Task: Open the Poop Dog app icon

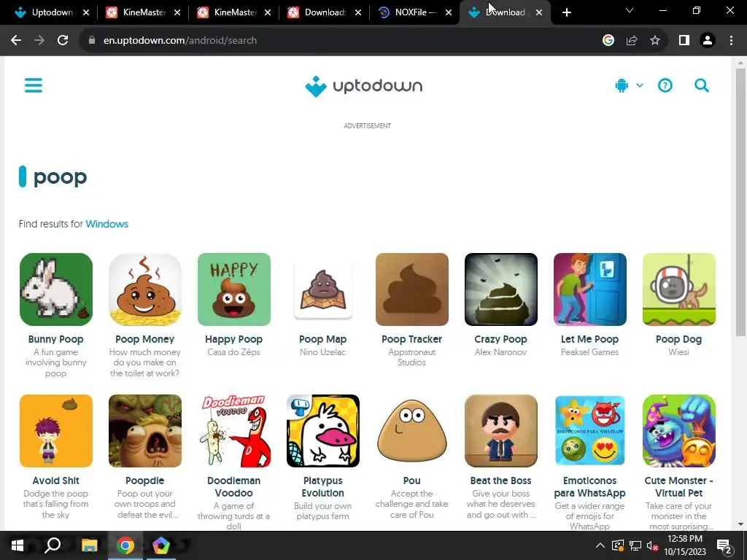Action: (x=679, y=289)
